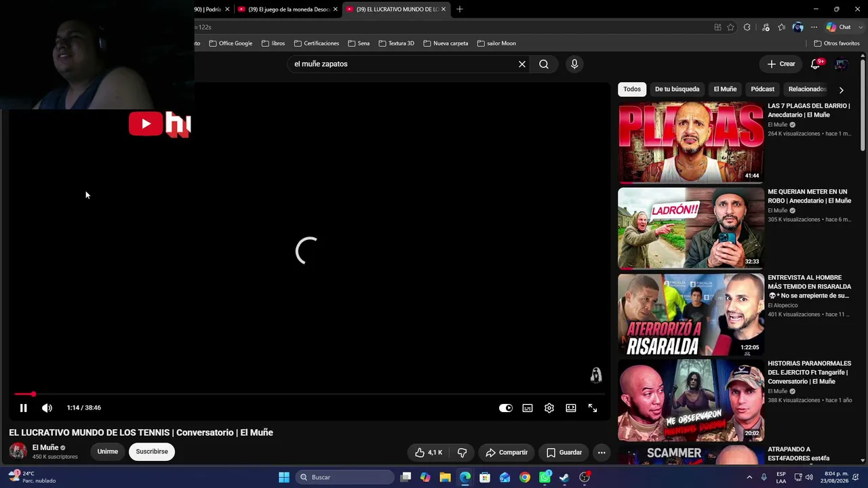Open the Windows Start menu

[x=284, y=477]
